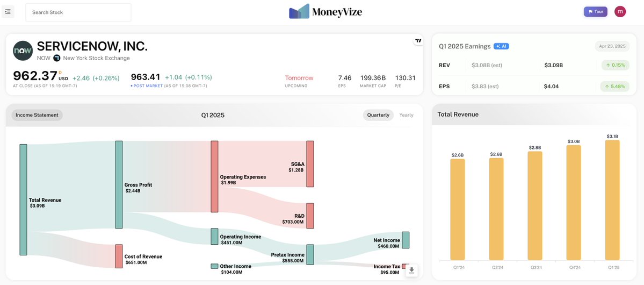Click the 199.36B market cap value

point(373,78)
